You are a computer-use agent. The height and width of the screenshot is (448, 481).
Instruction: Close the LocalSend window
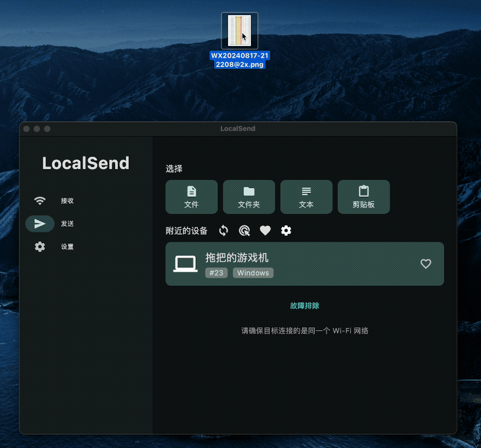(26, 129)
